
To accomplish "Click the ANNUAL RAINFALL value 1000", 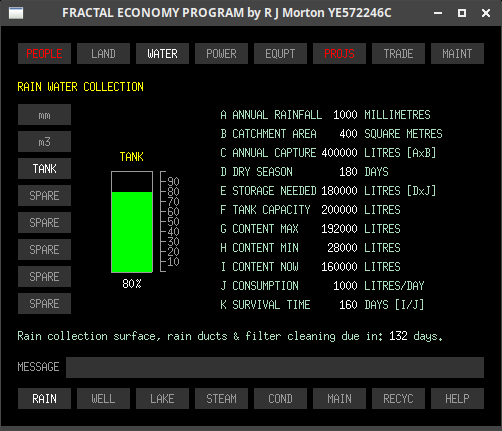I will tap(345, 115).
